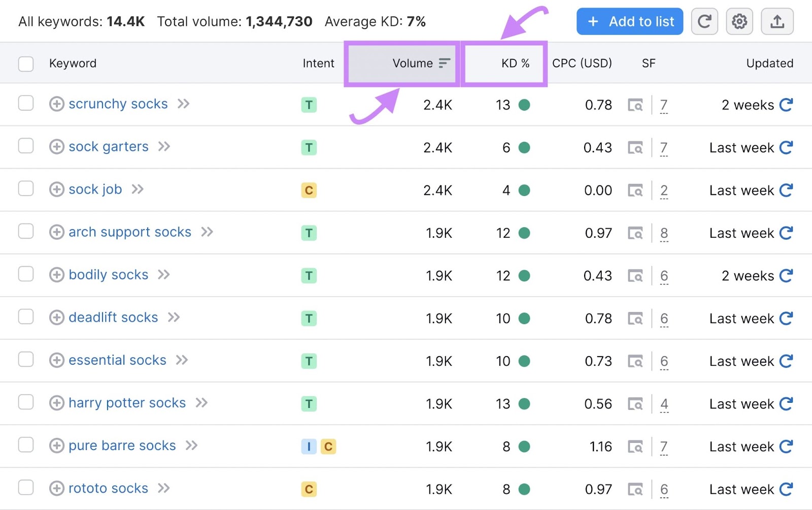Viewport: 812px width, 510px height.
Task: Toggle the select-all checkbox in header
Action: pos(26,63)
